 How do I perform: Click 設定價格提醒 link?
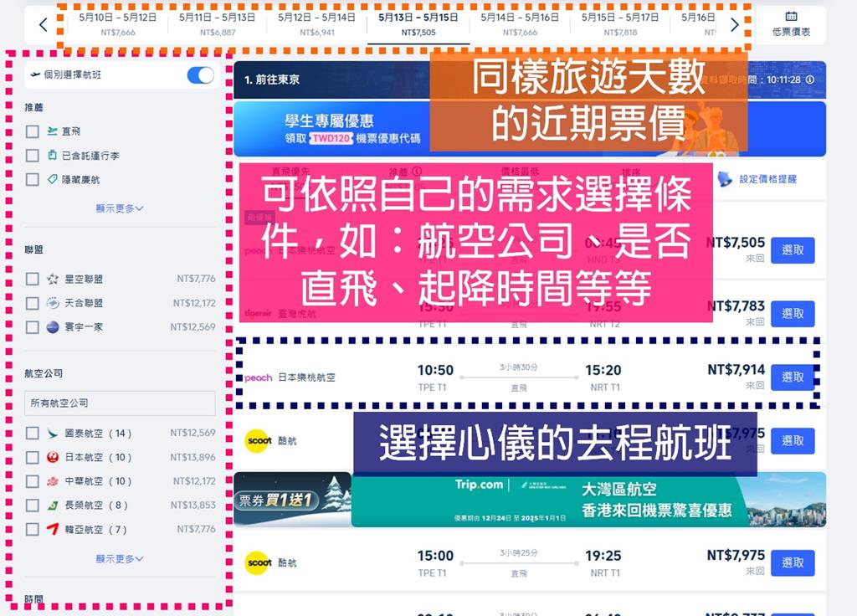pos(767,179)
